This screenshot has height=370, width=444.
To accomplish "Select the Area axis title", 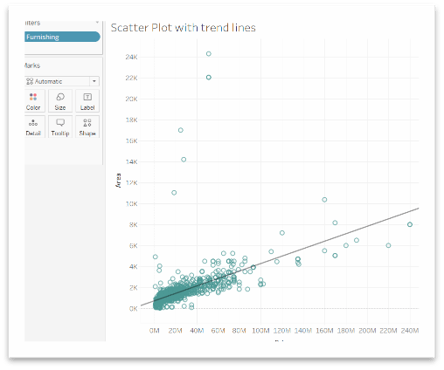I will 118,180.
